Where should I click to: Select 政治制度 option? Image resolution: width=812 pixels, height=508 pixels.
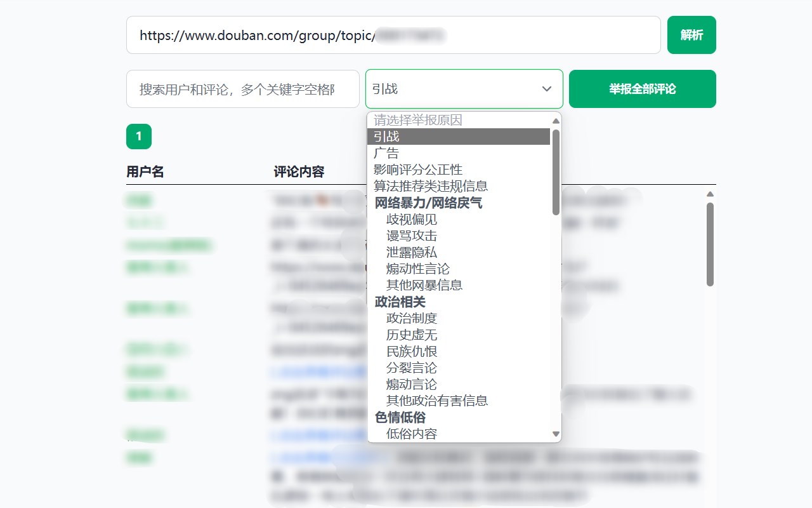point(459,318)
